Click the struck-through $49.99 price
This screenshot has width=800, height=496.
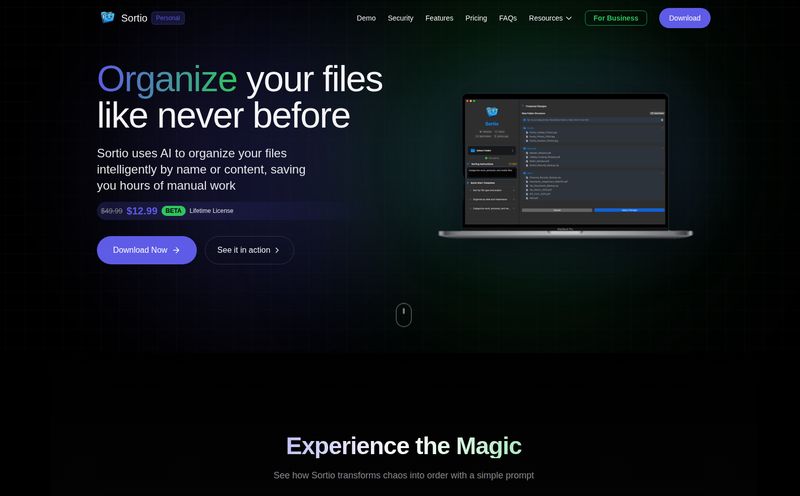112,211
